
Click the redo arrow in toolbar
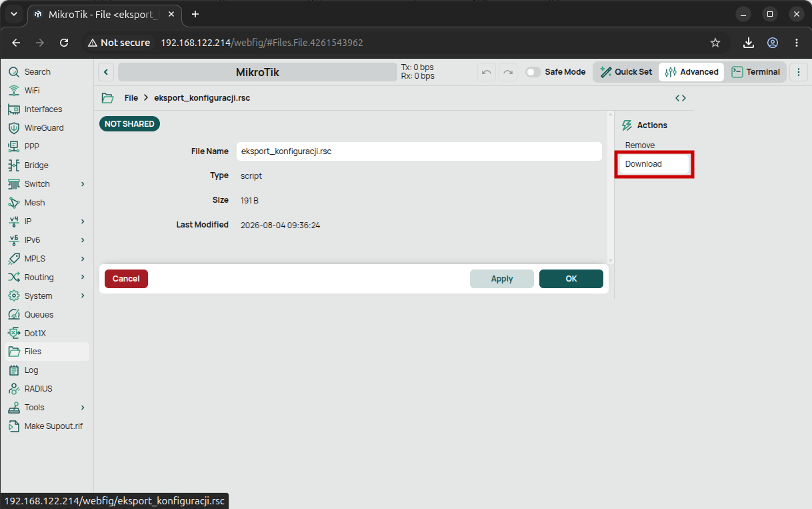coord(508,72)
